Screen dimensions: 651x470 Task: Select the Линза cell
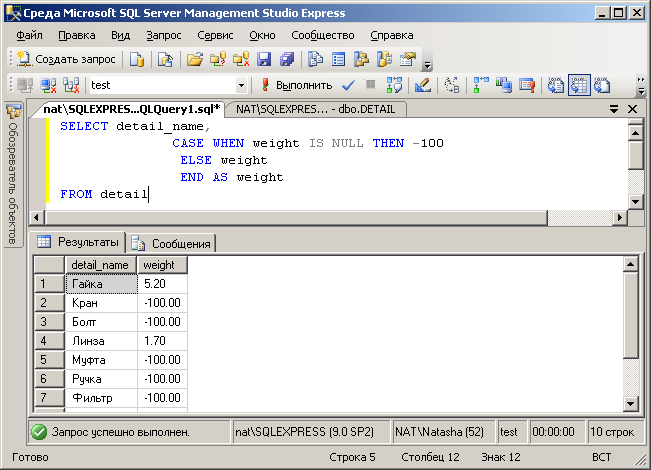101,341
